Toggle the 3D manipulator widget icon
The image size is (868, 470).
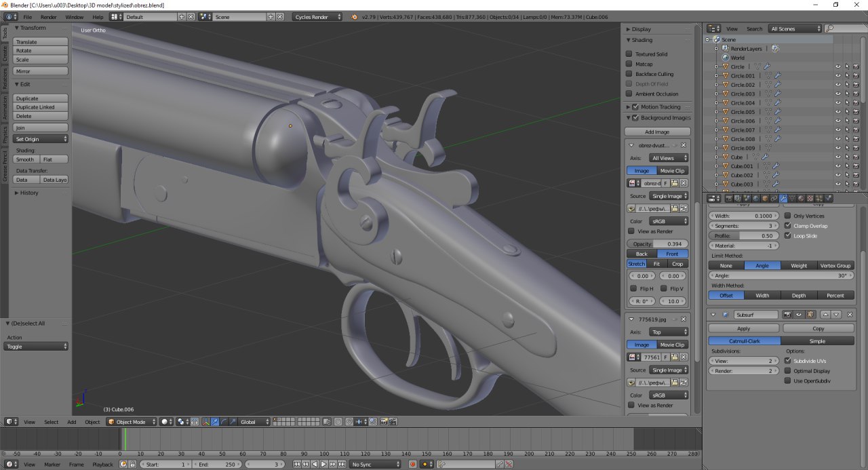point(206,422)
